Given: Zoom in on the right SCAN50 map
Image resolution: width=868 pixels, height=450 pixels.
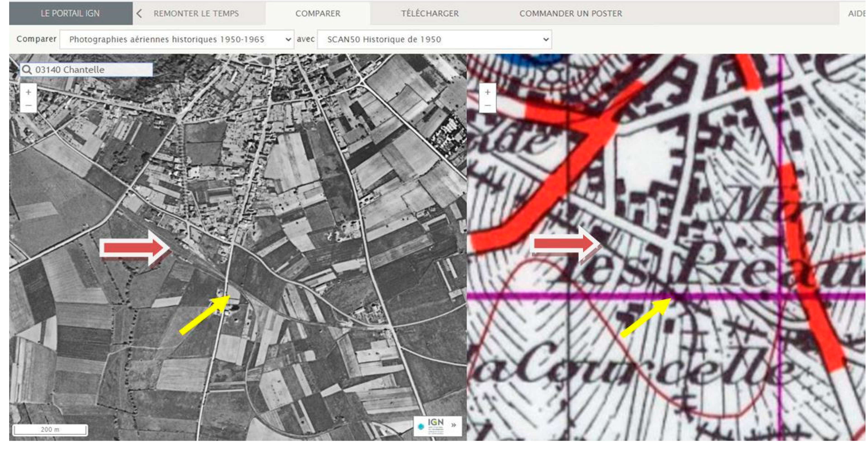Looking at the screenshot, I should click(x=487, y=92).
